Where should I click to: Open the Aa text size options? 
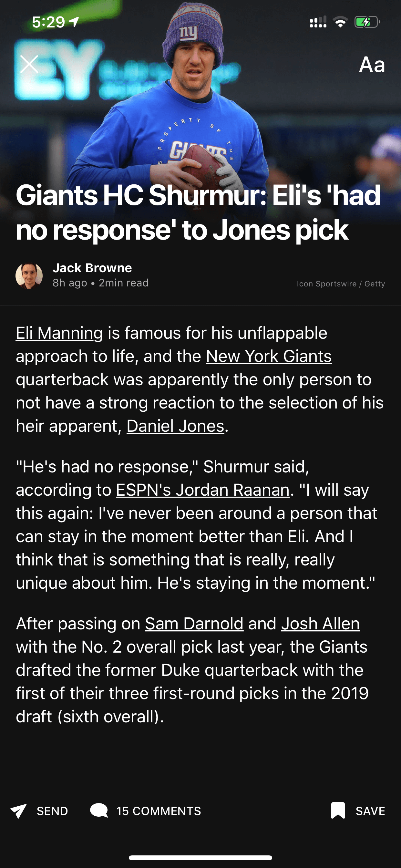pyautogui.click(x=372, y=65)
